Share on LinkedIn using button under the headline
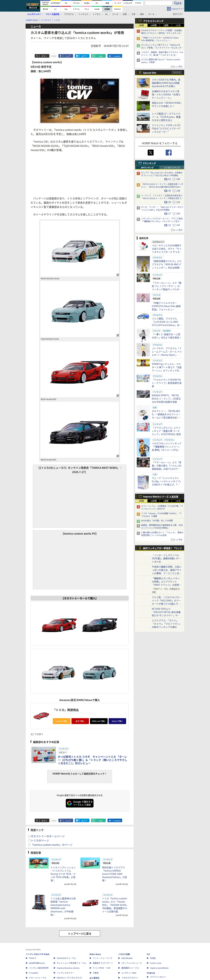 click(115, 56)
